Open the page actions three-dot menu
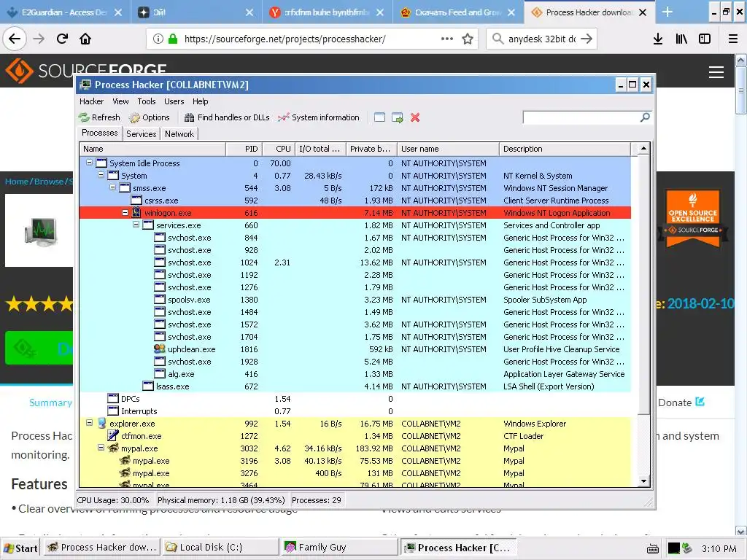747x560 pixels. [x=447, y=39]
